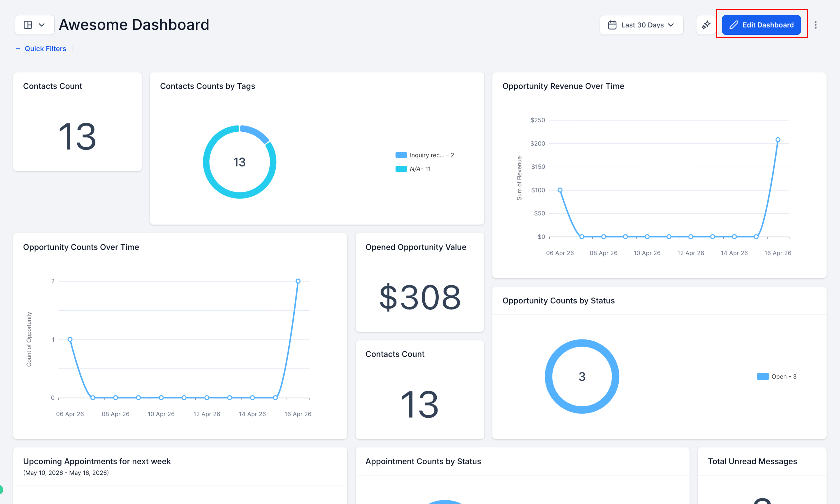Click the 16 Apr 26 peak point in revenue chart
Screen dimensions: 840x504
(x=778, y=140)
